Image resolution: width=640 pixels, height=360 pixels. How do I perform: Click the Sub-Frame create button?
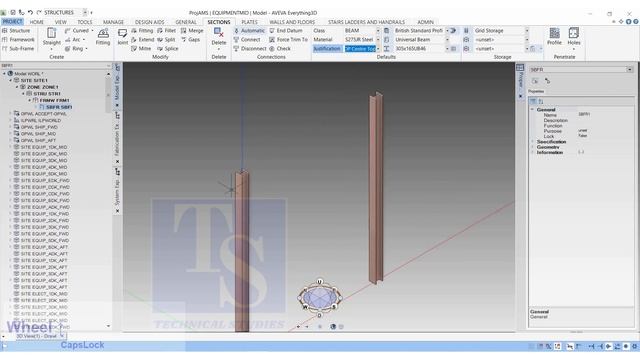[18, 49]
